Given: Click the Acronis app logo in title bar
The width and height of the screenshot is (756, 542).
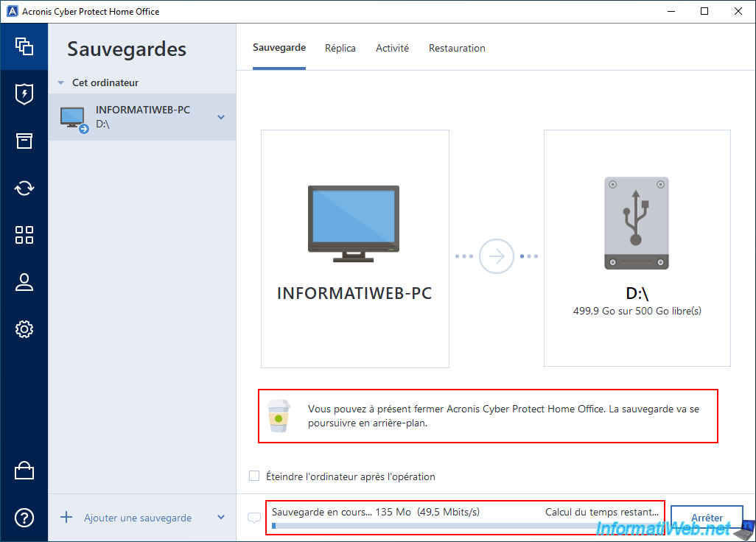Looking at the screenshot, I should pyautogui.click(x=13, y=11).
